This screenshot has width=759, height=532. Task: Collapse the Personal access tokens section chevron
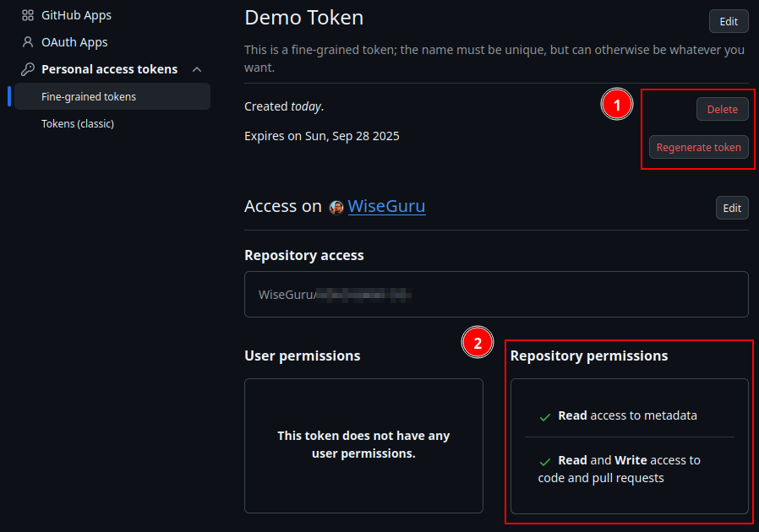[x=197, y=69]
